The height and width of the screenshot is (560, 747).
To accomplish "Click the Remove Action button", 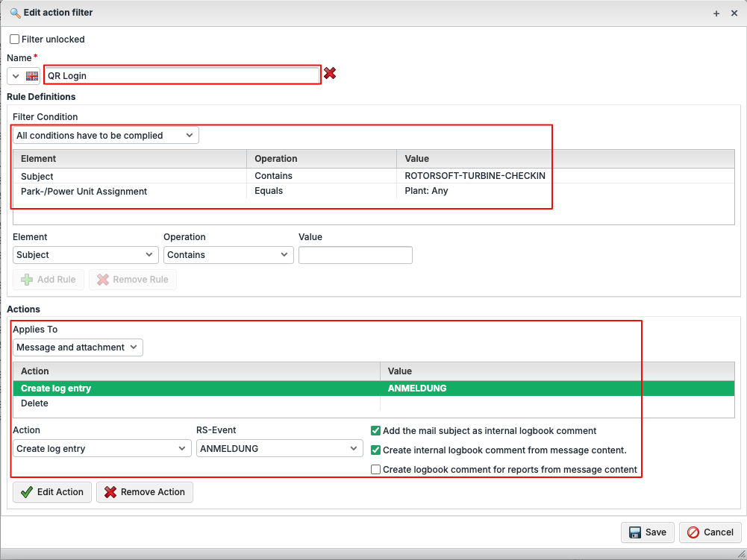I will [144, 492].
